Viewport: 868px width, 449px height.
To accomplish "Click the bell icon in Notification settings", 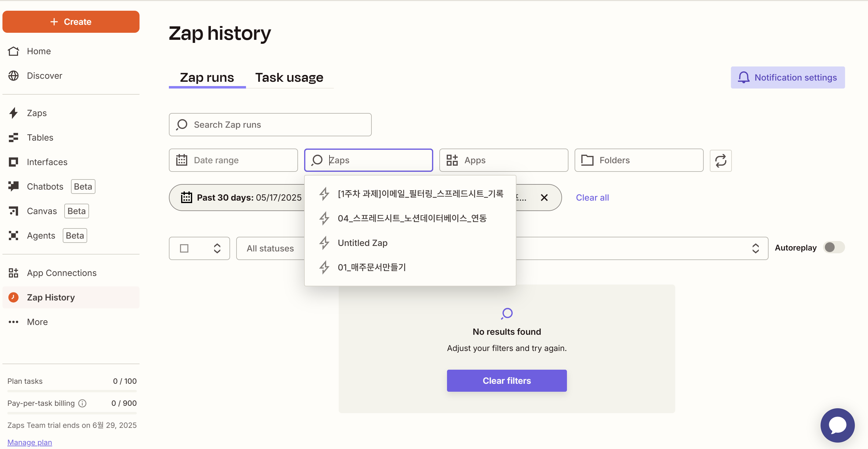I will click(x=743, y=77).
